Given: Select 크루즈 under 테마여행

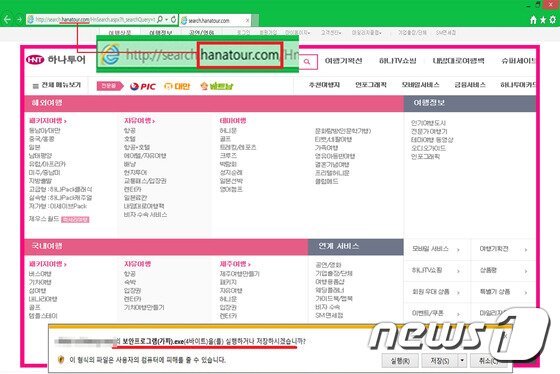Looking at the screenshot, I should point(228,156).
